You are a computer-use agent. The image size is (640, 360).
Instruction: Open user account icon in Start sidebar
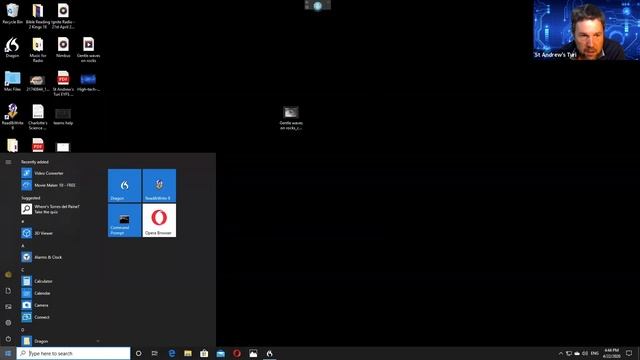tap(8, 275)
